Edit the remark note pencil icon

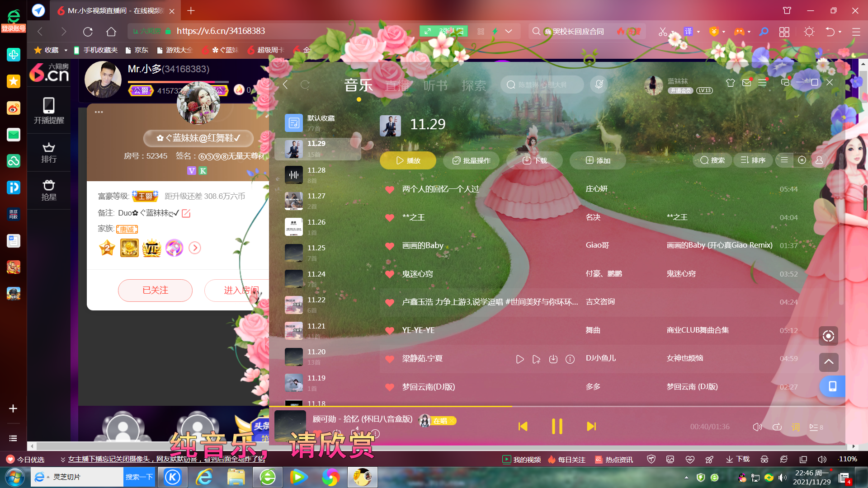(186, 213)
